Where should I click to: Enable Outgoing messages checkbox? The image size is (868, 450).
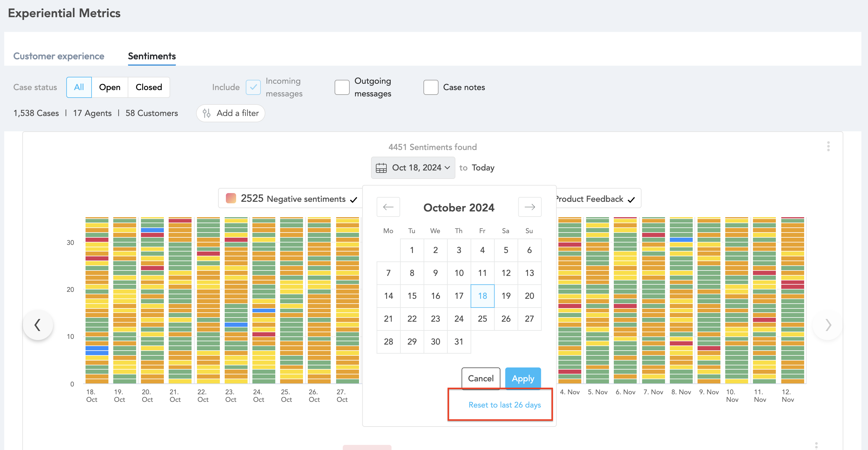(x=342, y=87)
